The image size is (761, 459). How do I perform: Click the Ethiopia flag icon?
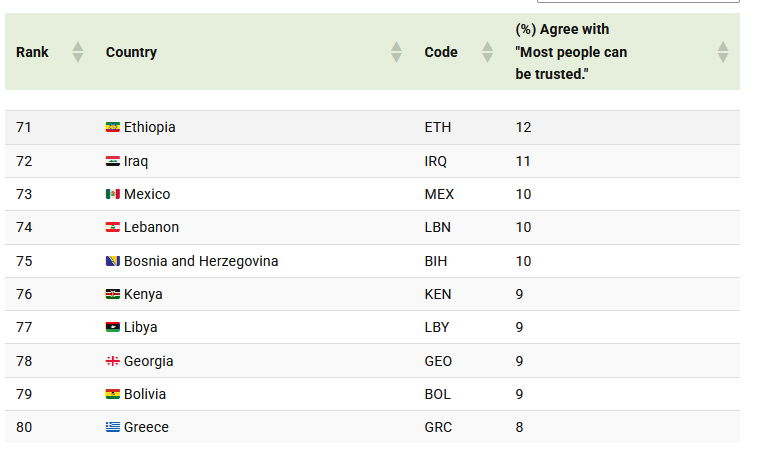(112, 128)
